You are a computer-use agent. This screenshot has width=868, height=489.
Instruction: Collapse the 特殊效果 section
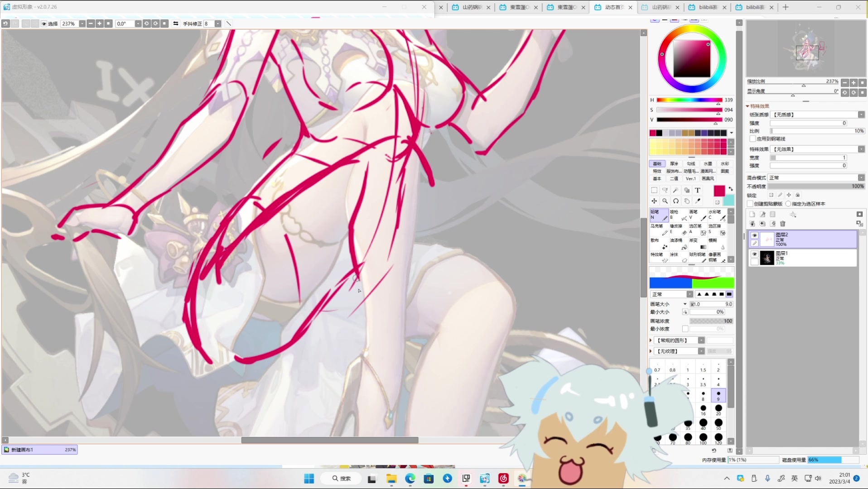pyautogui.click(x=747, y=106)
